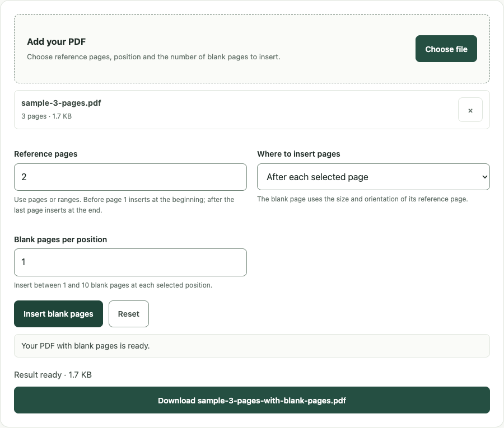Click the 'Use pages or ranges' help text
504x428 pixels.
[124, 205]
